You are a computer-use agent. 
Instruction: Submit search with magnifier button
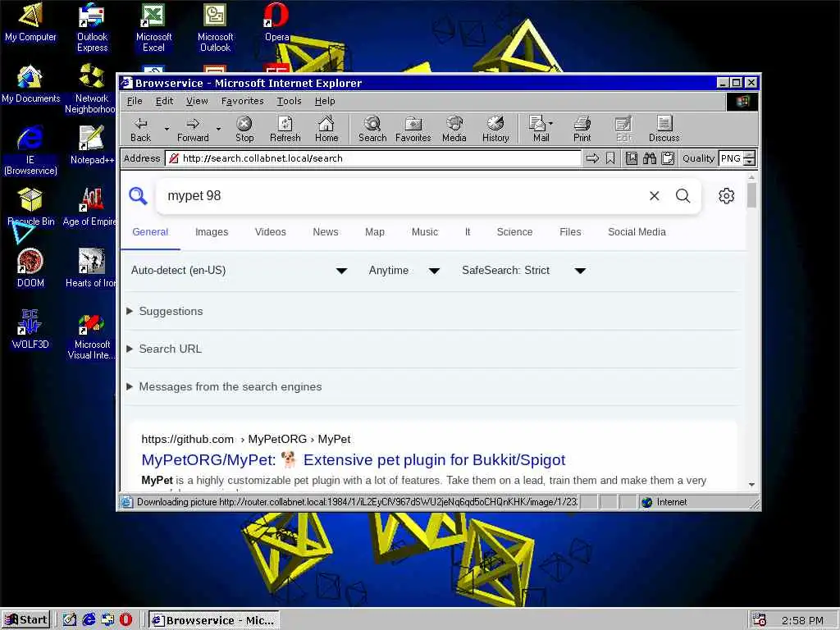point(682,195)
